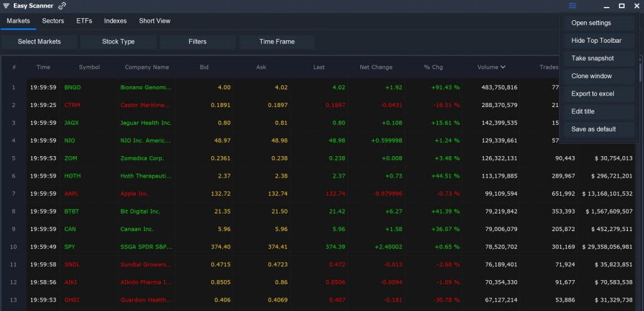Click the Time column header
The image size is (644, 311).
43,67
